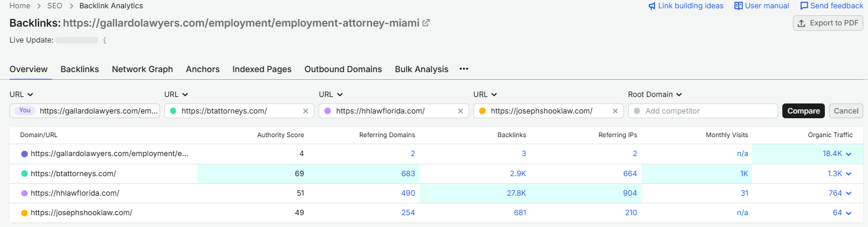Viewport: 868px width, 227px height.
Task: Switch to the Backlinks tab
Action: [80, 69]
